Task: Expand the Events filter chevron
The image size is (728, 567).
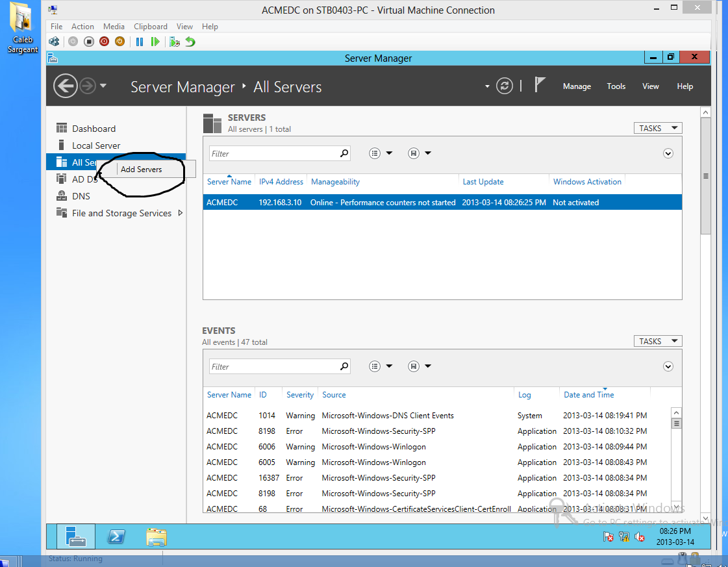Action: click(x=668, y=367)
